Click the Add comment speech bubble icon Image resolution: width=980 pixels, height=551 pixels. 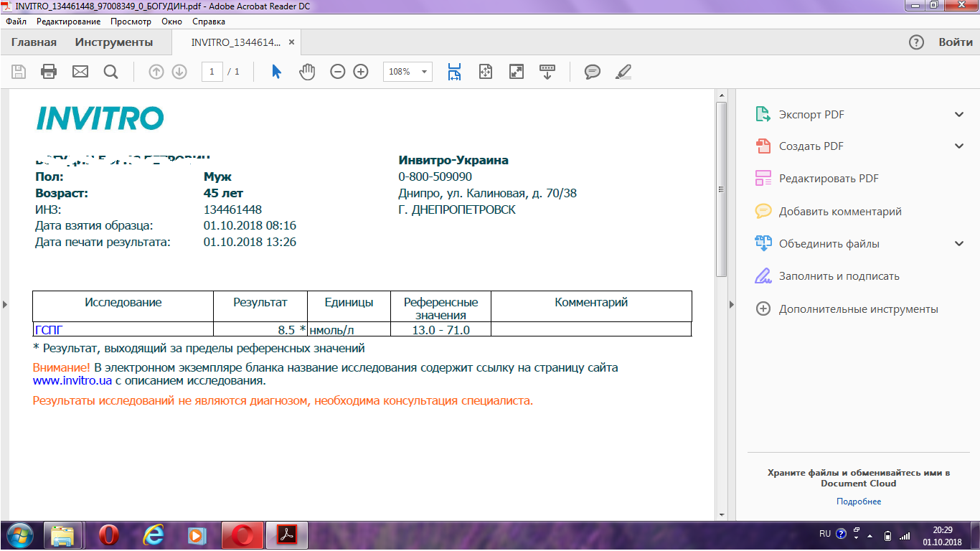592,72
